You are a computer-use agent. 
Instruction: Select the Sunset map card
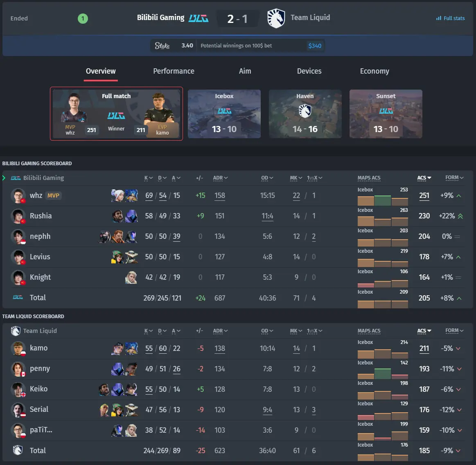(386, 114)
